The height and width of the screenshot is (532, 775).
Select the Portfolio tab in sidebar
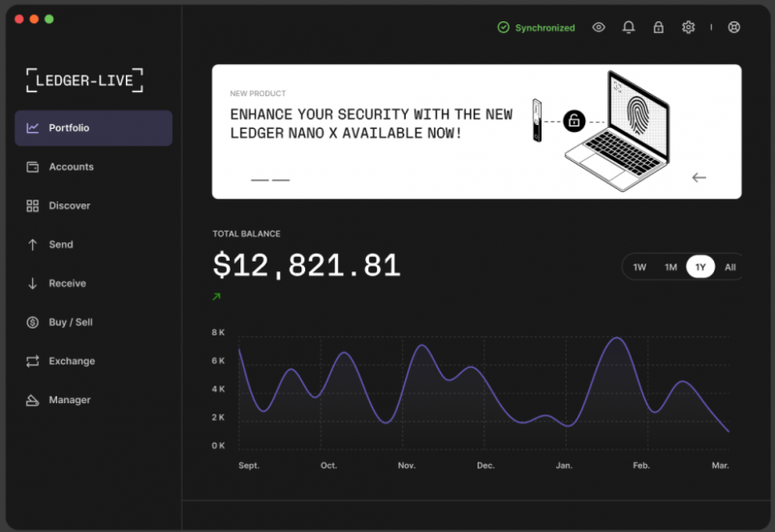tap(93, 128)
